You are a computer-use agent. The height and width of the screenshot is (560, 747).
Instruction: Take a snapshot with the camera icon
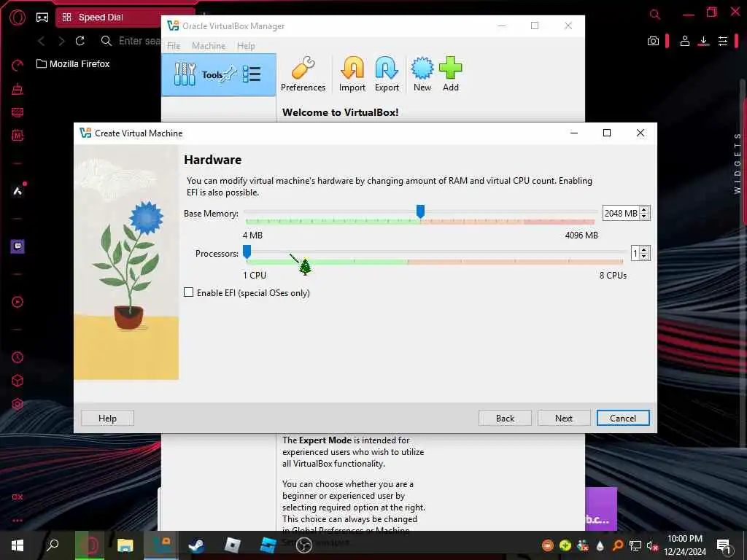point(653,41)
